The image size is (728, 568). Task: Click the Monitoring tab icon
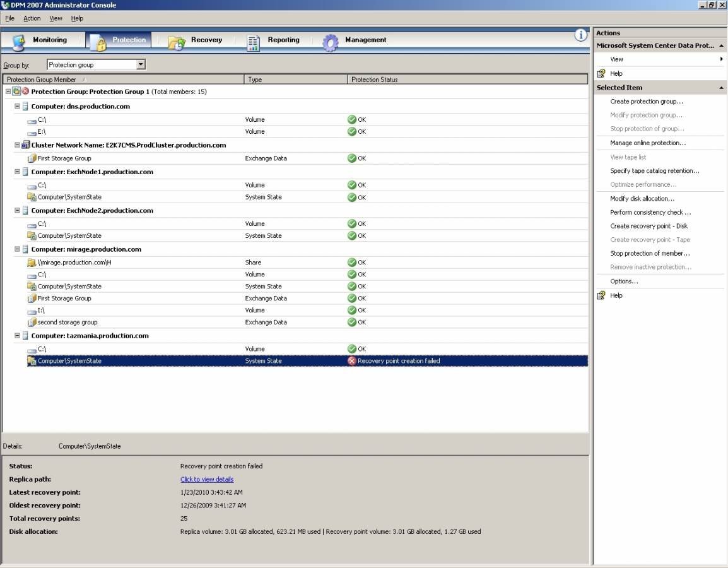pyautogui.click(x=19, y=42)
